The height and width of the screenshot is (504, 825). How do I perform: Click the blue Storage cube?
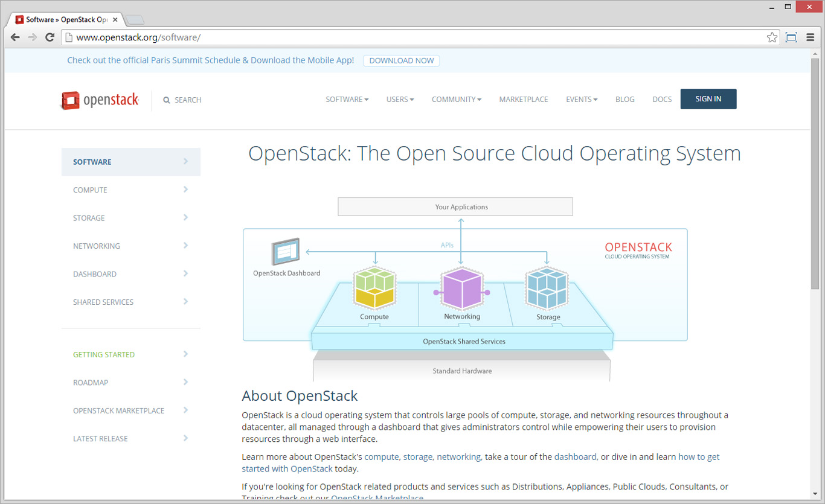547,288
